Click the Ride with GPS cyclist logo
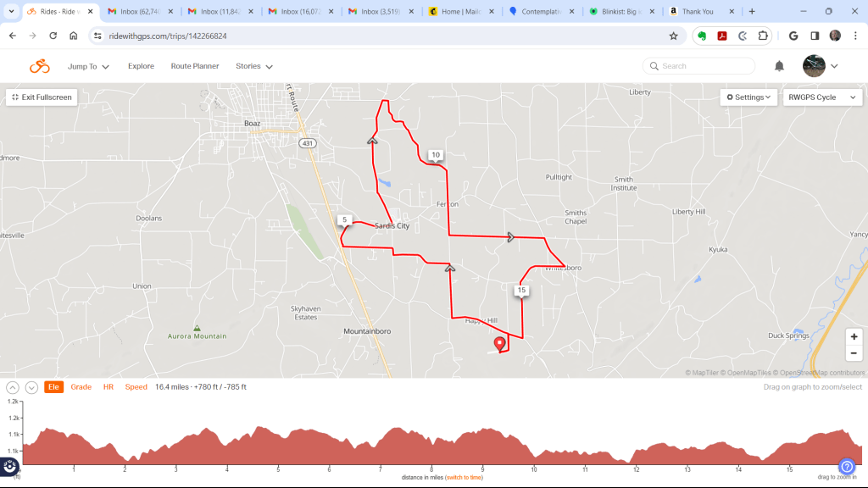 39,66
